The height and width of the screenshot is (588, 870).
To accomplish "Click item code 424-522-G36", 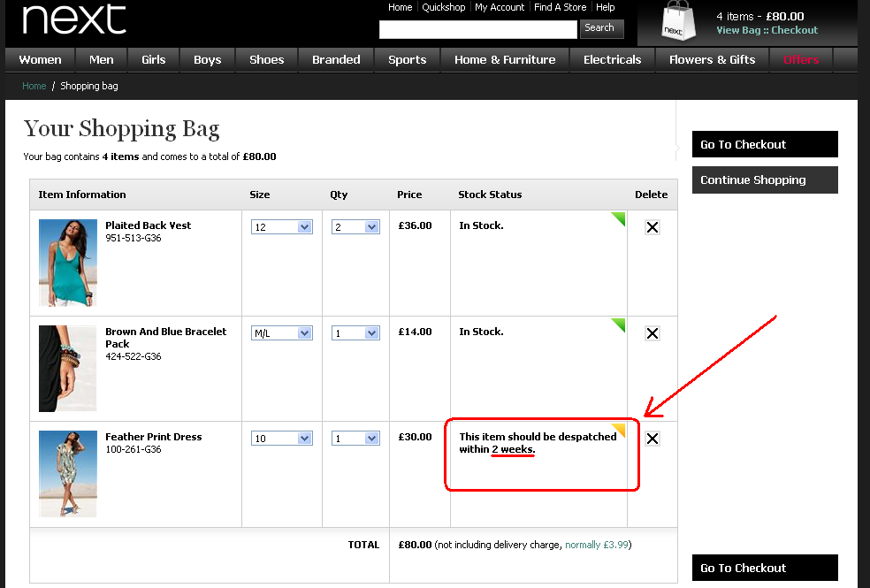I will pyautogui.click(x=134, y=356).
